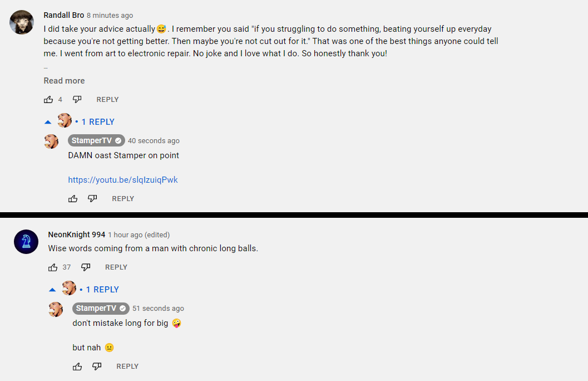
Task: Open NeonKnight 994's knight avatar
Action: pos(26,242)
